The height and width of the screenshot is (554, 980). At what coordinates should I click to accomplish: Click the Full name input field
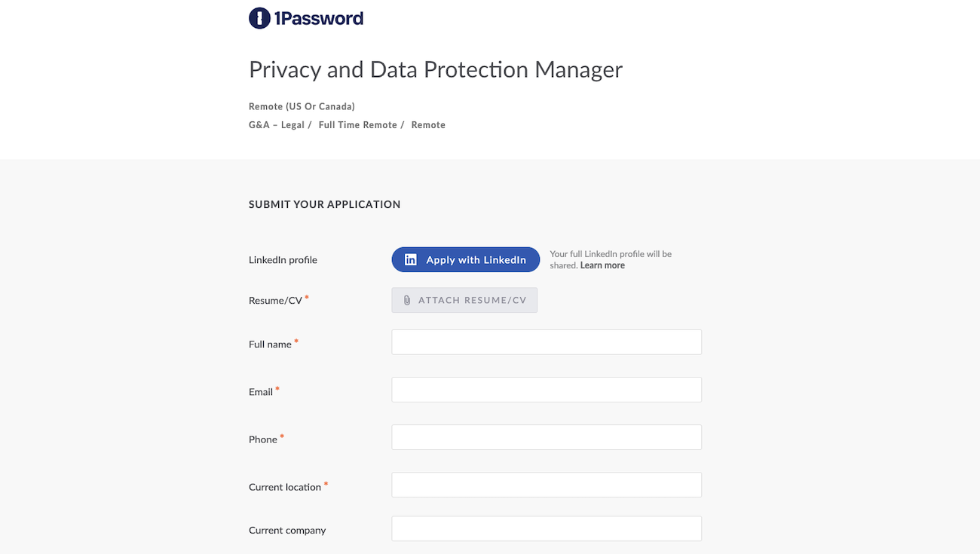546,341
